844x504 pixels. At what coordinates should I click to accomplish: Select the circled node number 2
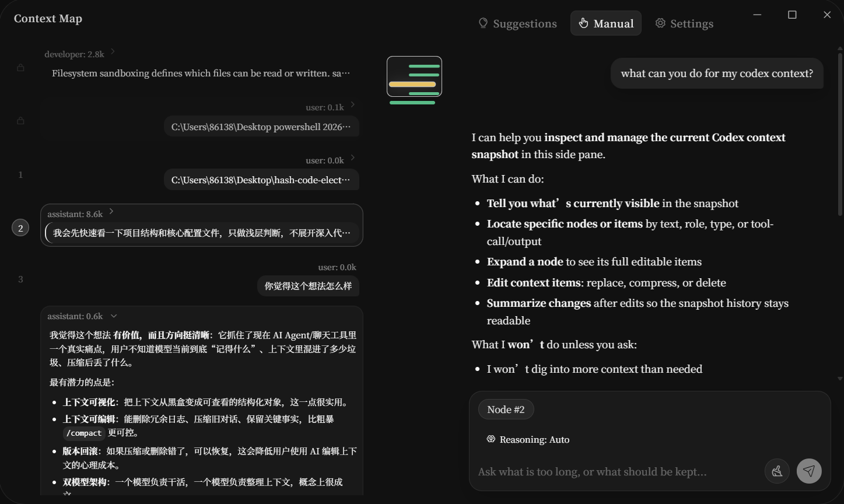[x=20, y=228]
